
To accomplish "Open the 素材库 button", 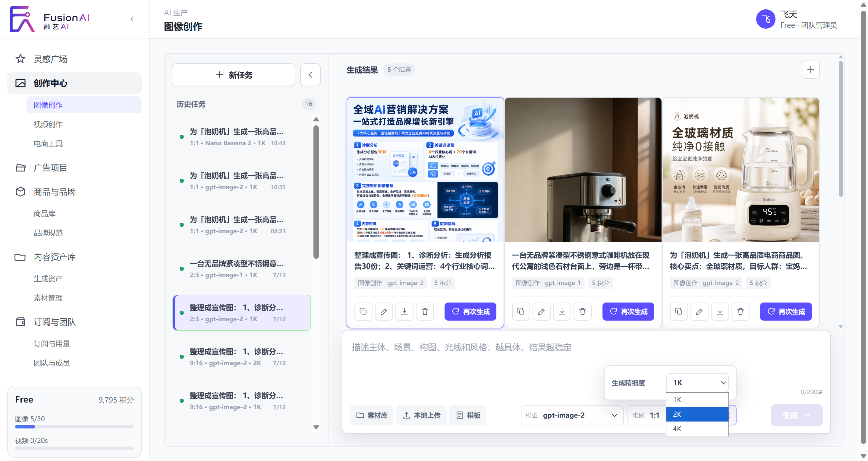I will [372, 415].
